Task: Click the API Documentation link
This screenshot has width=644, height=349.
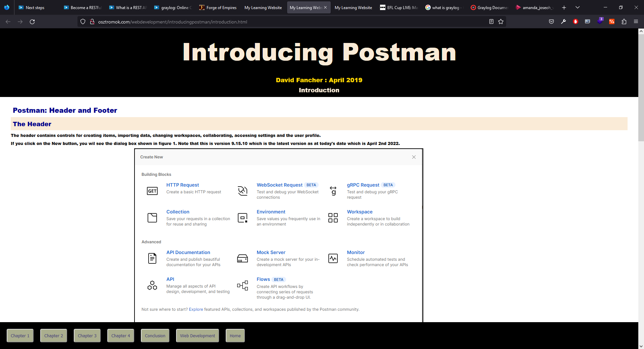Action: (x=188, y=252)
